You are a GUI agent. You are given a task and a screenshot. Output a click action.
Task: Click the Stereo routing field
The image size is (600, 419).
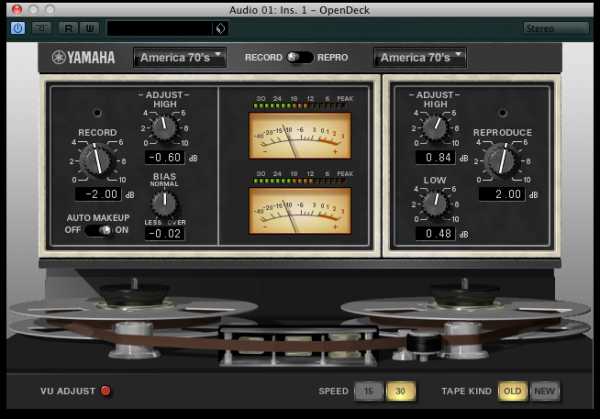click(x=556, y=28)
